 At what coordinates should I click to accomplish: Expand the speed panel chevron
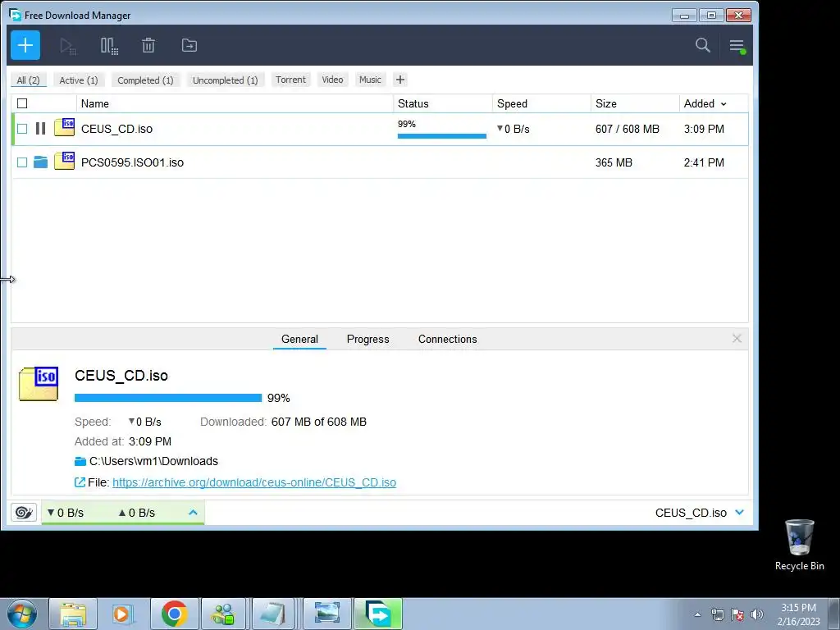pyautogui.click(x=193, y=513)
